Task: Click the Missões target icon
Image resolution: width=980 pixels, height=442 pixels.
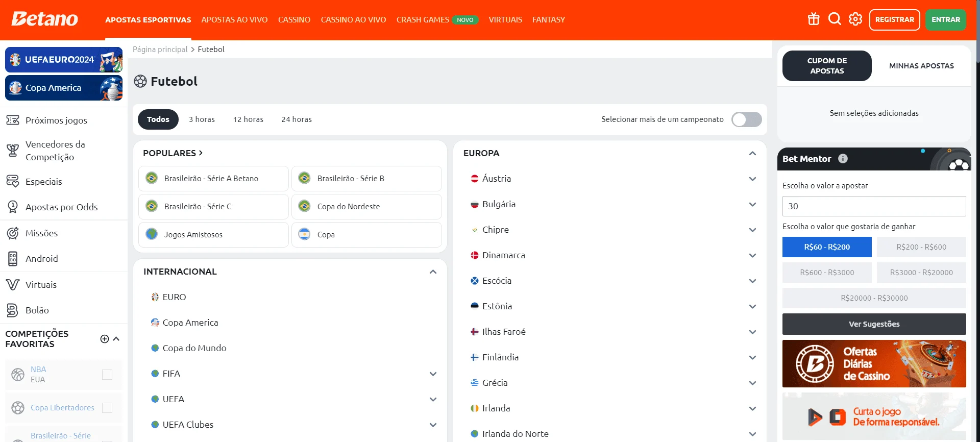Action: click(x=13, y=233)
